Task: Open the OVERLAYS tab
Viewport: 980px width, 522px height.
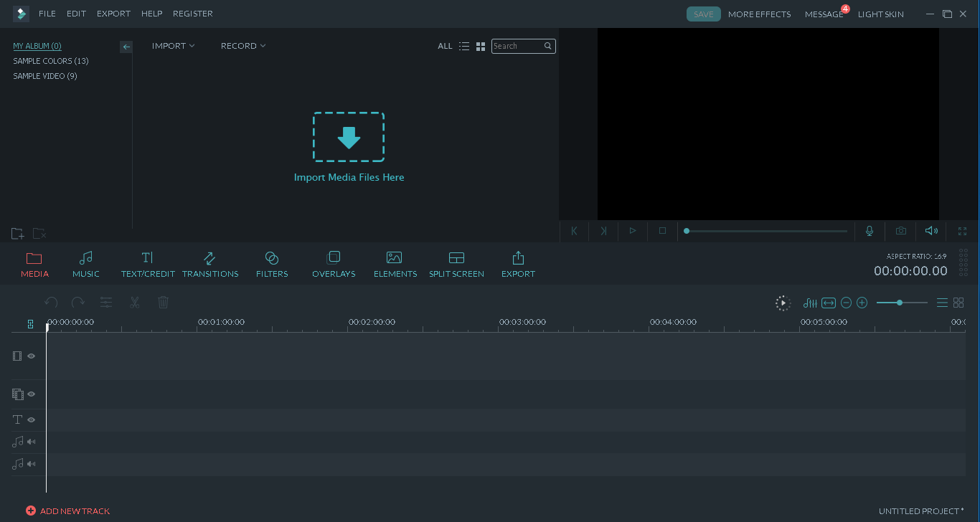Action: (334, 264)
